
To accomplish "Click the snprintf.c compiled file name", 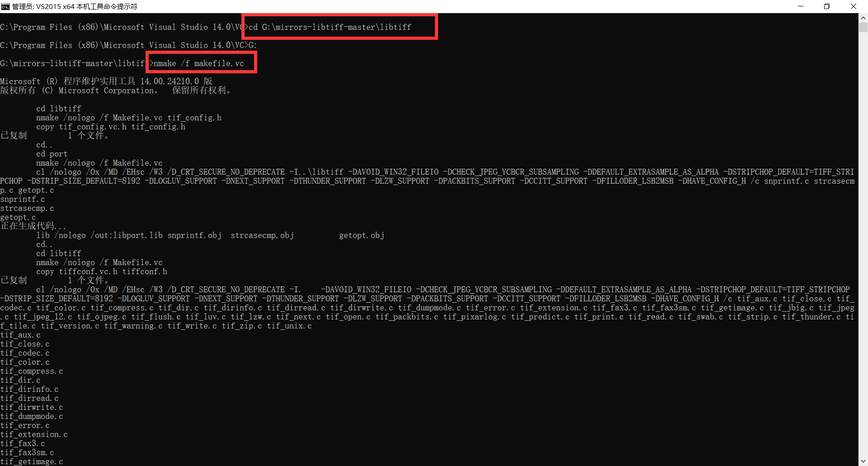I will [x=23, y=199].
